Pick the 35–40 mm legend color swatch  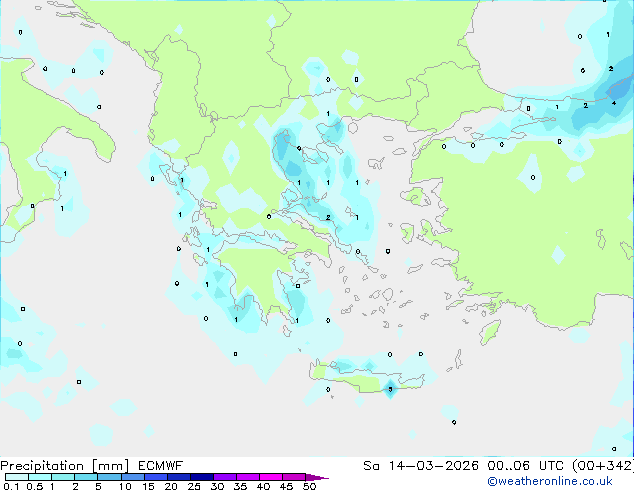(247, 477)
